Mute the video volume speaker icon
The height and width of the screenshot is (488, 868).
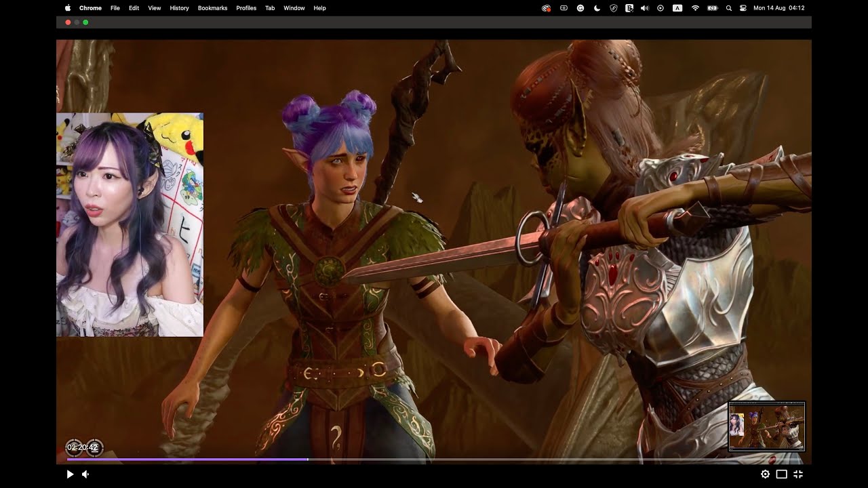85,474
